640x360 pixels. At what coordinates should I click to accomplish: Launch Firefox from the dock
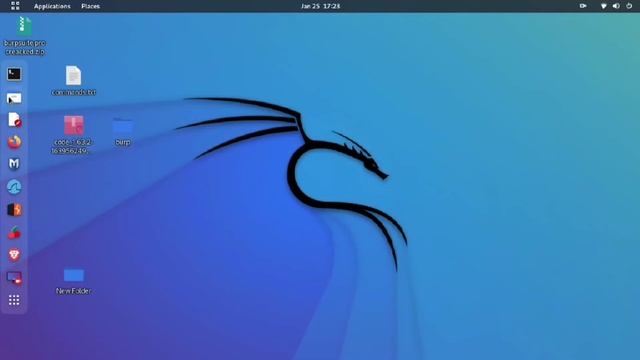point(14,142)
